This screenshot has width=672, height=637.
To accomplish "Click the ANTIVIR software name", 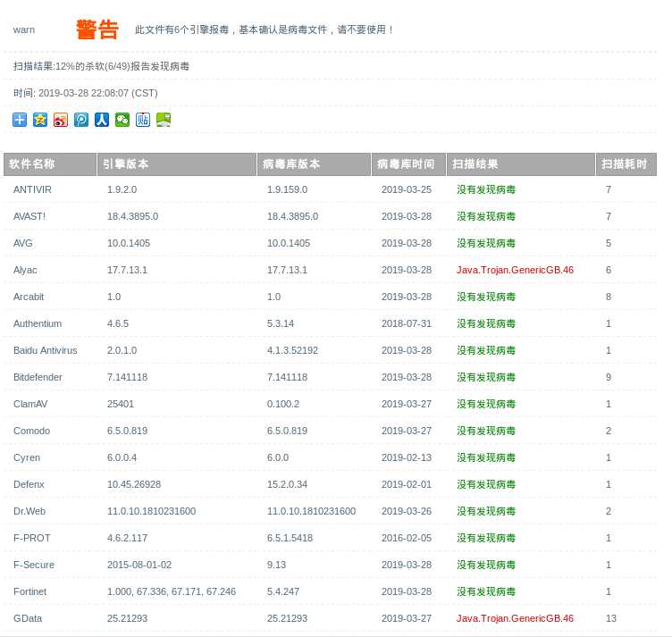I will point(32,189).
